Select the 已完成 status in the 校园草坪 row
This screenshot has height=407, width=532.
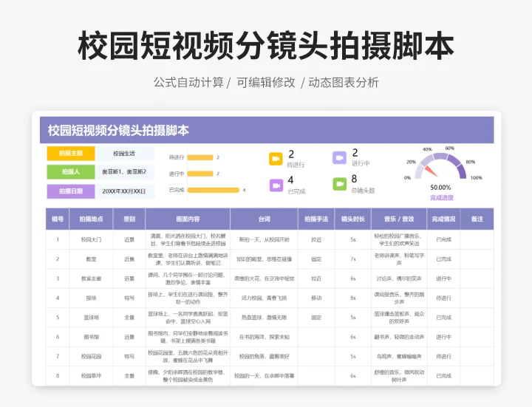coord(443,376)
